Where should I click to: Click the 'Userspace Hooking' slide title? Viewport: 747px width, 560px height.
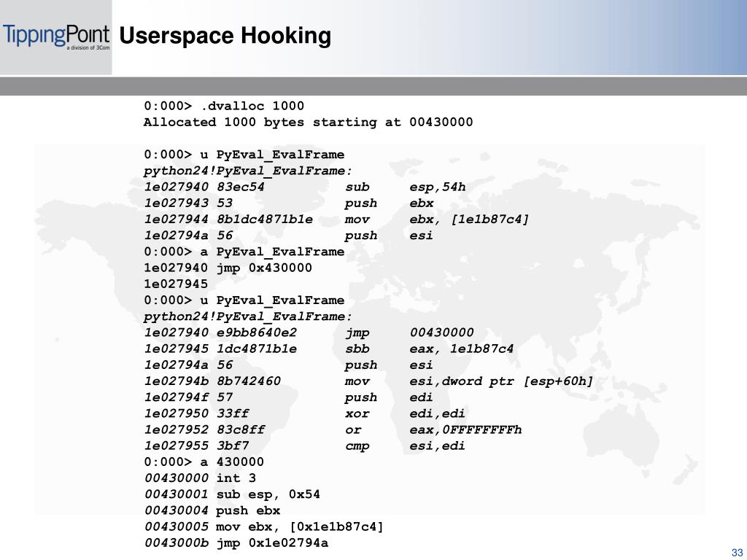coord(225,36)
